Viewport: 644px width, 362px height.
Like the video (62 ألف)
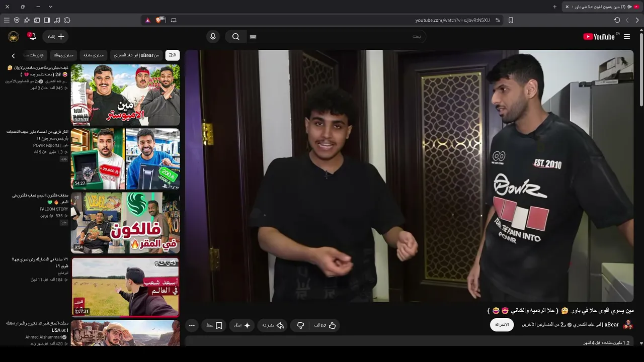[326, 325]
